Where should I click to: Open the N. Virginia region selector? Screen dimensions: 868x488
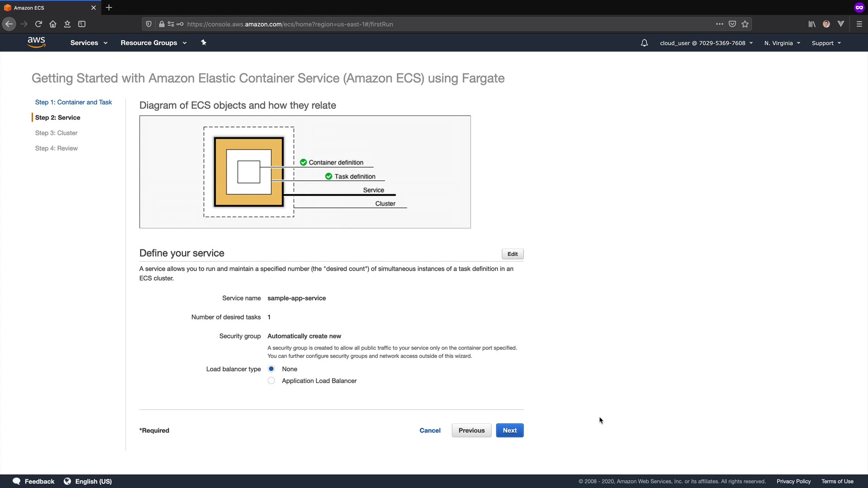point(782,43)
